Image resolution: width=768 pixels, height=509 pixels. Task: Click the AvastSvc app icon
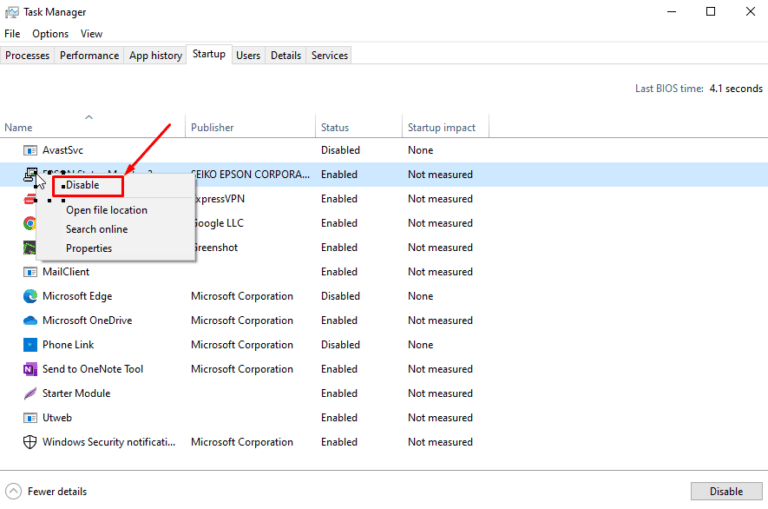point(30,150)
